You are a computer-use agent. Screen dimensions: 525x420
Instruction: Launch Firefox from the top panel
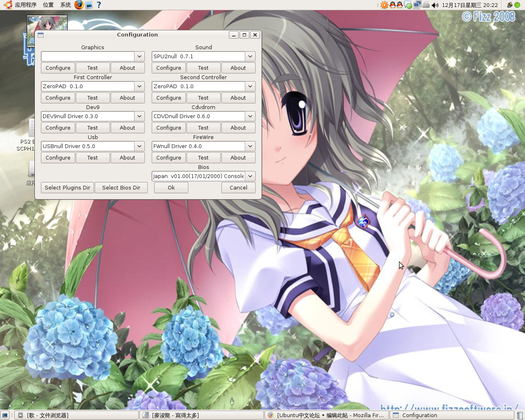79,5
